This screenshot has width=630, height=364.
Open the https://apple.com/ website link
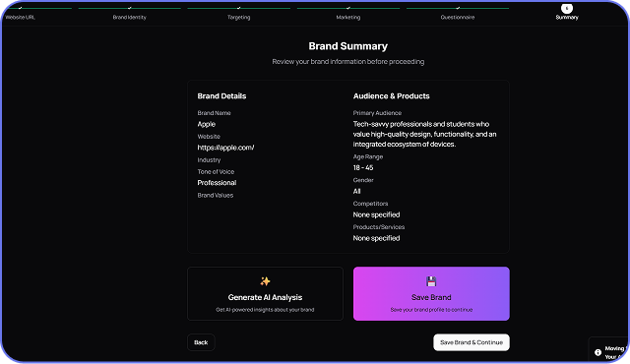pos(225,148)
